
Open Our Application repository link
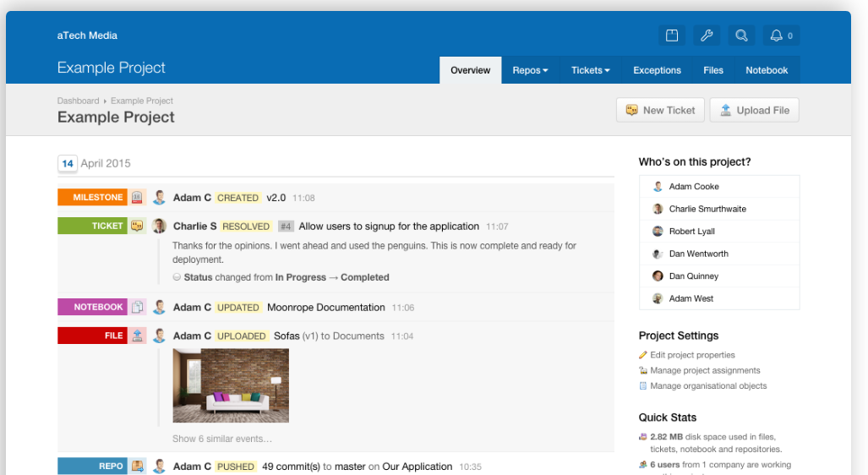click(418, 467)
